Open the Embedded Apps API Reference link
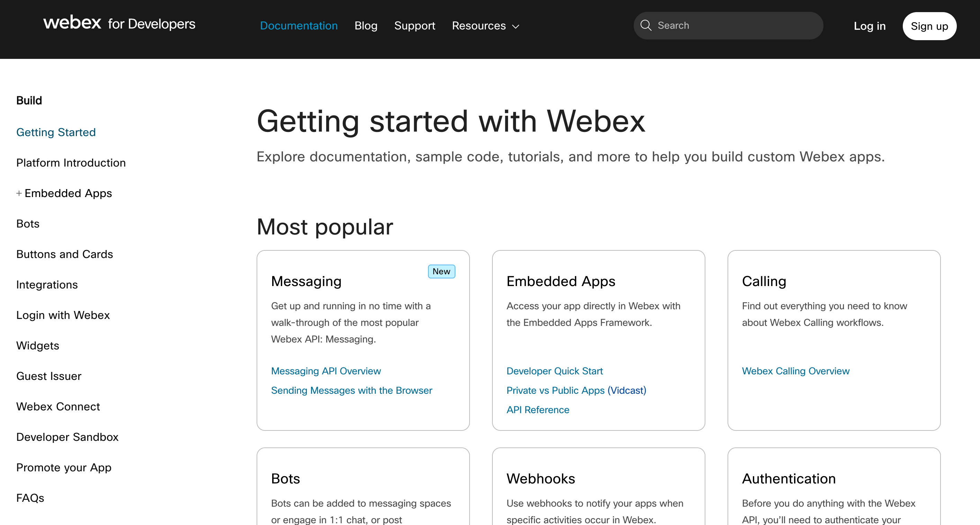980x525 pixels. [537, 410]
